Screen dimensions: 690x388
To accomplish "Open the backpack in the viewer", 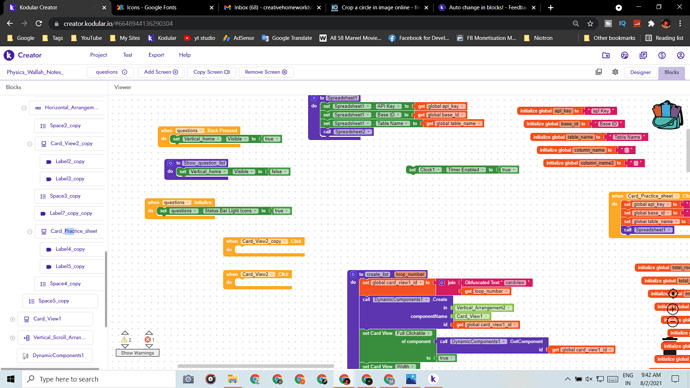I will tap(667, 115).
